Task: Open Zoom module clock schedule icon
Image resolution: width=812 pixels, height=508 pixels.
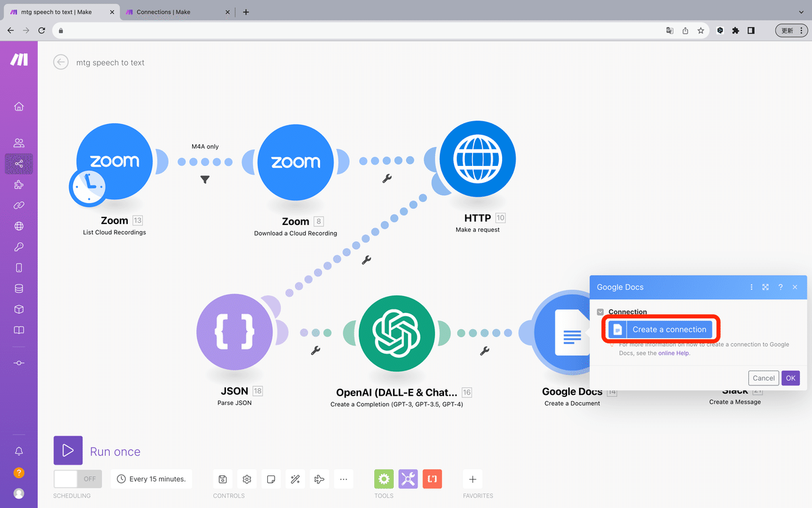Action: pos(88,186)
